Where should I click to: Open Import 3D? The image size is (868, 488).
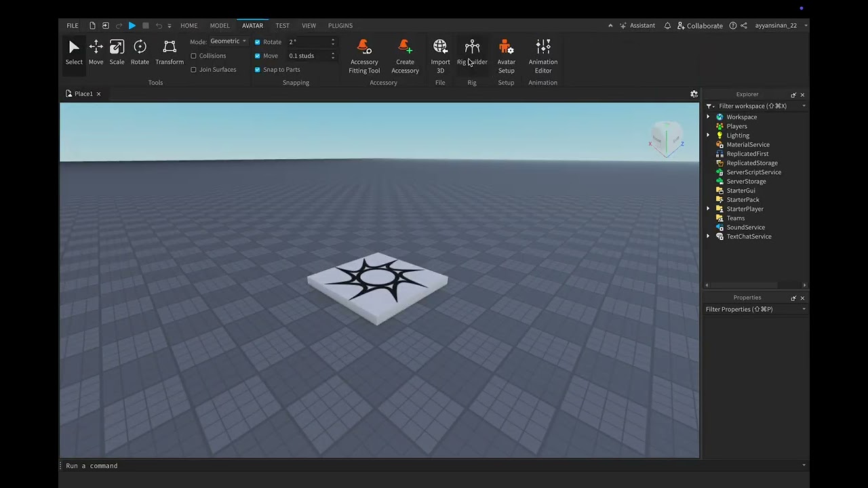pos(440,54)
